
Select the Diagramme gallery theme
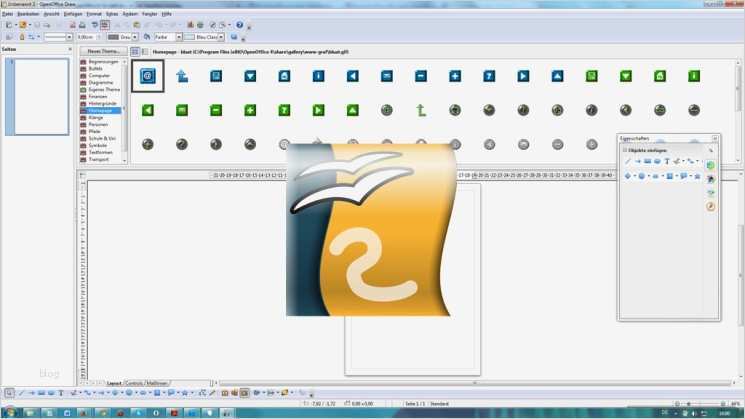(x=101, y=82)
